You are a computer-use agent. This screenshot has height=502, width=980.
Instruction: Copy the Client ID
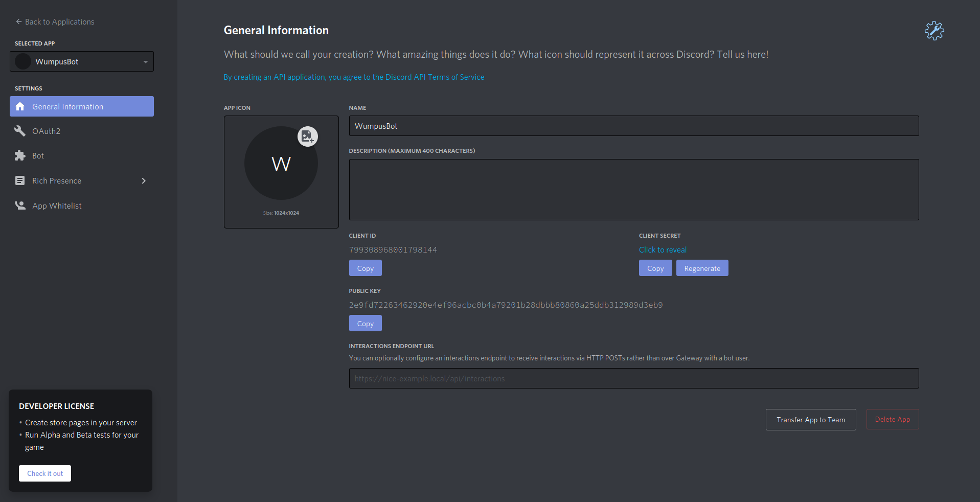coord(365,267)
